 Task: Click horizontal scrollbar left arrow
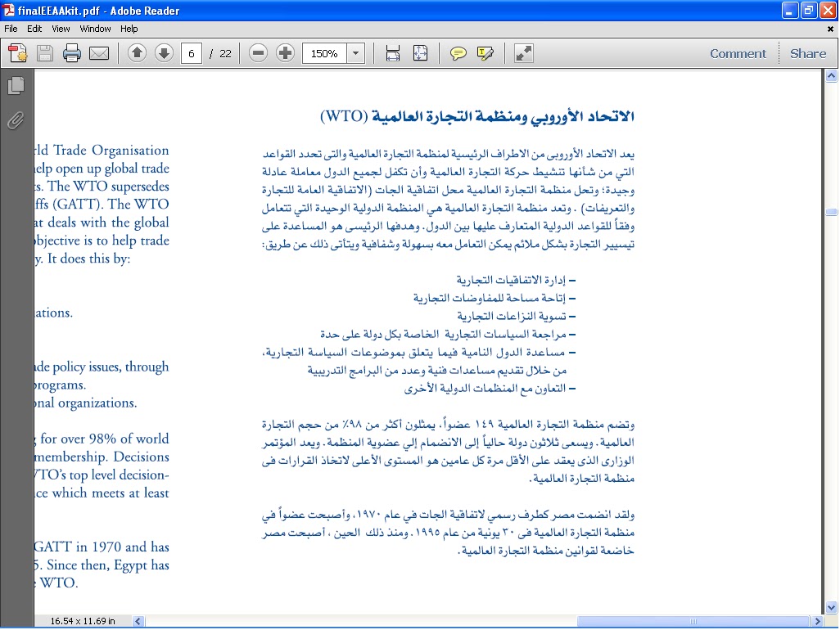pyautogui.click(x=138, y=621)
